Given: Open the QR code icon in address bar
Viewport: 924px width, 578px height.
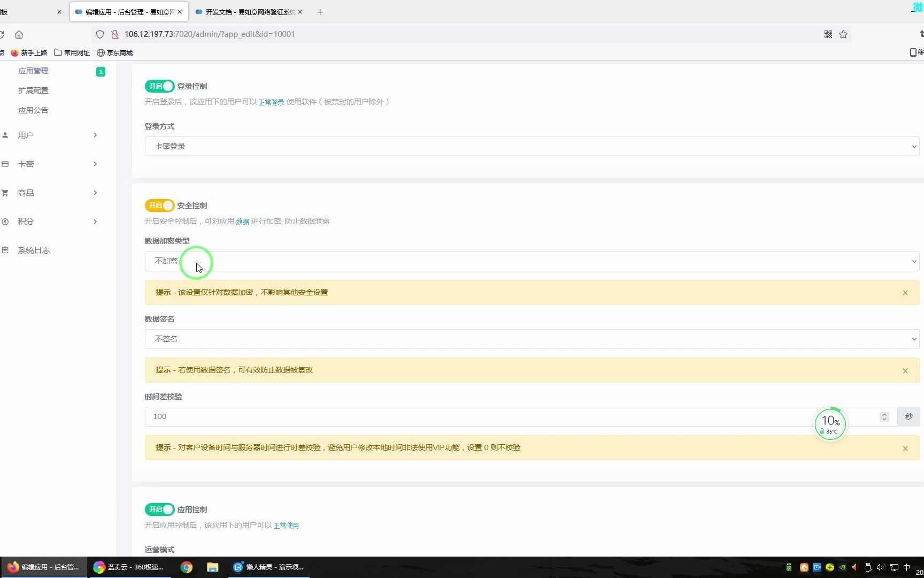Looking at the screenshot, I should click(x=828, y=34).
